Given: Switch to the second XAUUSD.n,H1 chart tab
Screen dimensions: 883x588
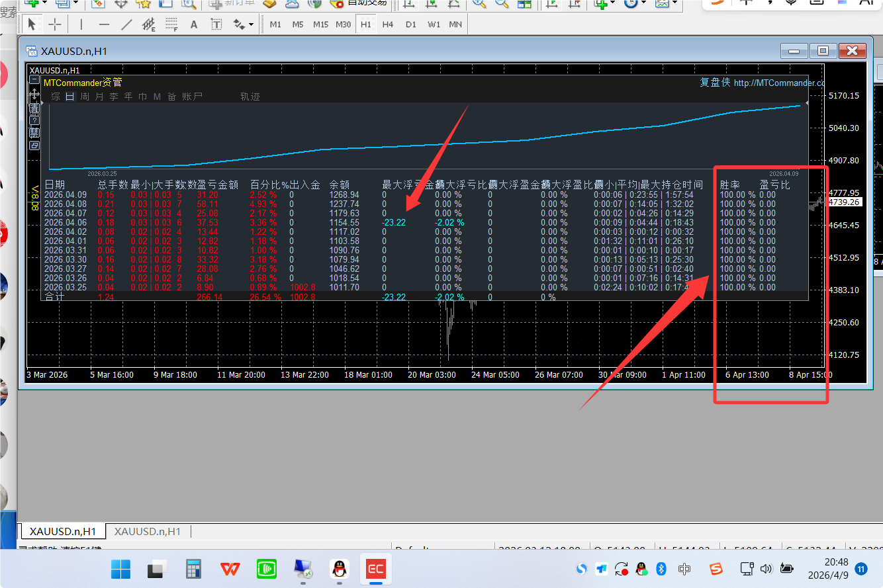Looking at the screenshot, I should tap(148, 531).
